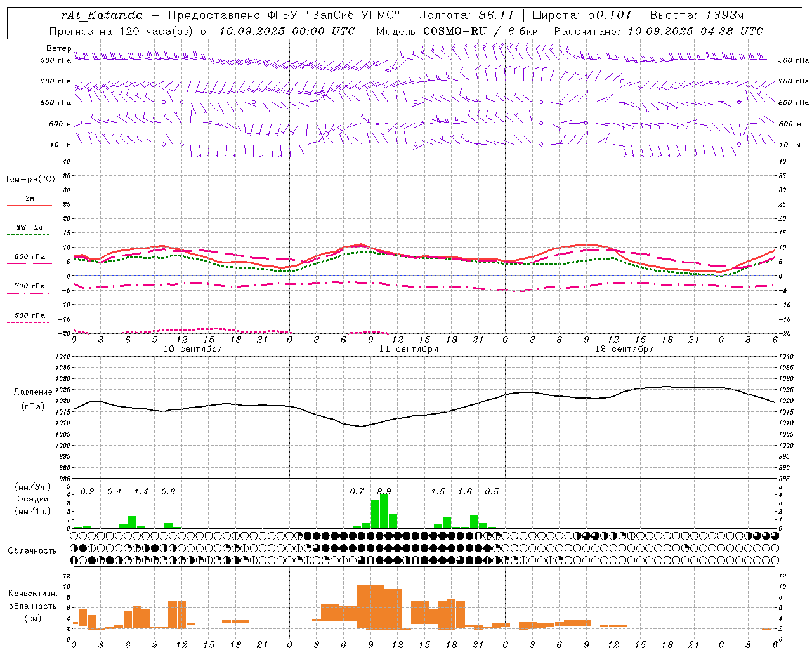Click the '10 м' wind level label at left
This screenshot has width=812, height=650.
[x=60, y=145]
